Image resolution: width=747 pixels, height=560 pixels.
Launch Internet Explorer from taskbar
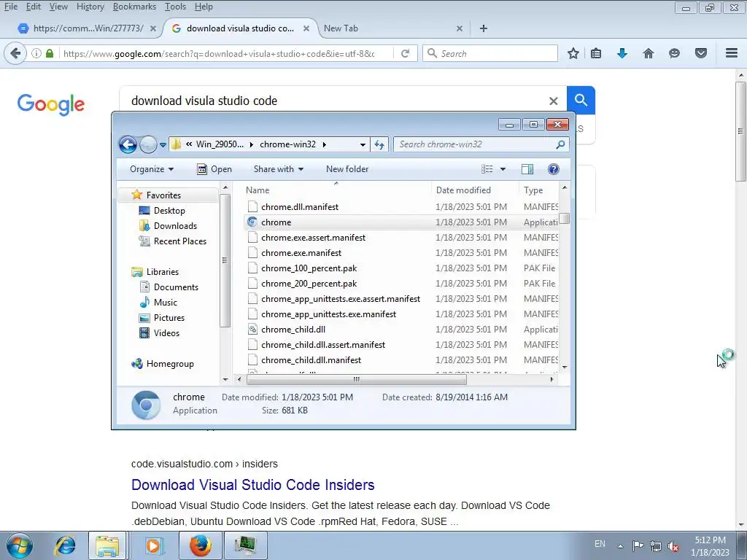pyautogui.click(x=65, y=545)
